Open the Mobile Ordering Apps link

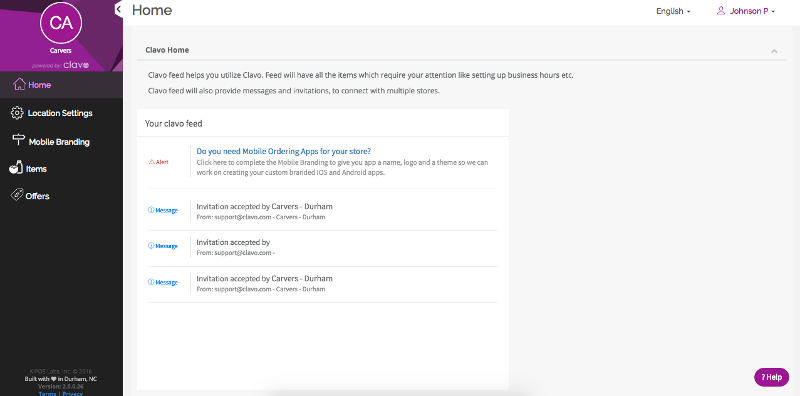(x=284, y=152)
